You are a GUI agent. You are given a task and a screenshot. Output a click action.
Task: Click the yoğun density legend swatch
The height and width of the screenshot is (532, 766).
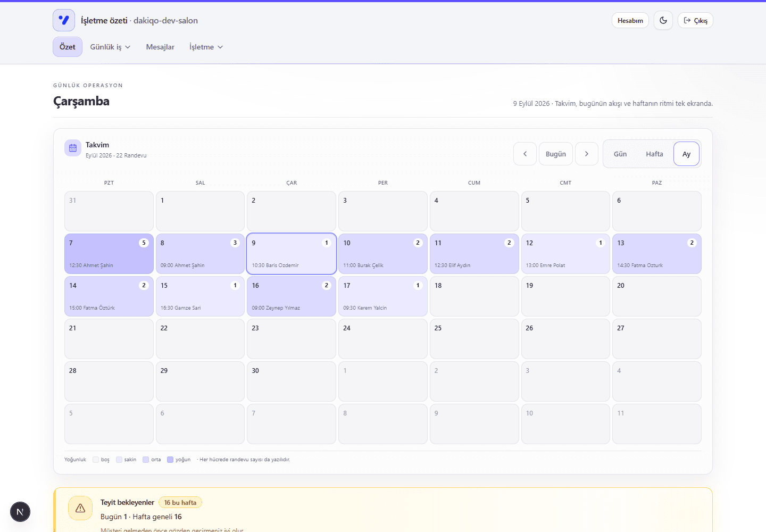[x=170, y=460]
